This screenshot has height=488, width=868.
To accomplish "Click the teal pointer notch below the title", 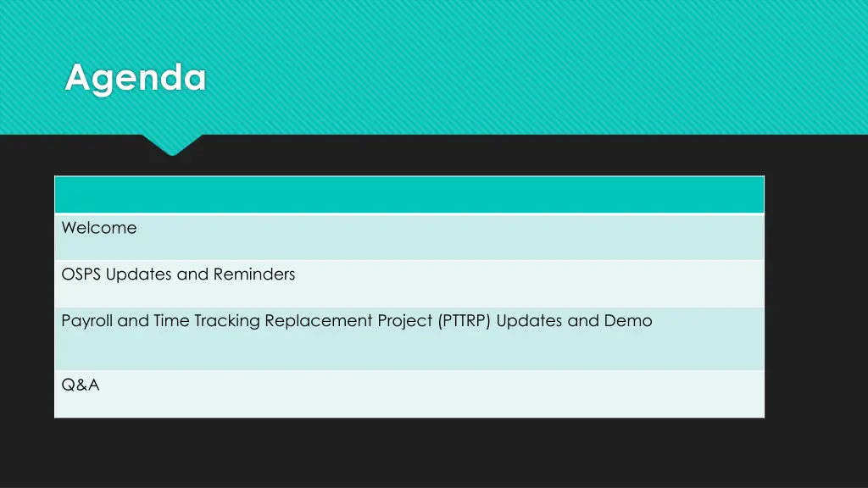I will (172, 145).
